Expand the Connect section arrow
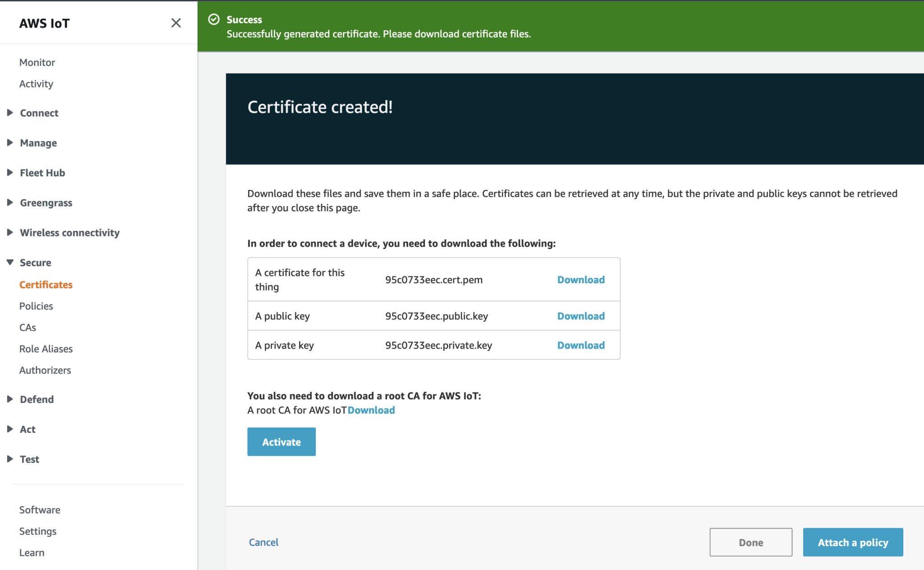 pyautogui.click(x=10, y=113)
